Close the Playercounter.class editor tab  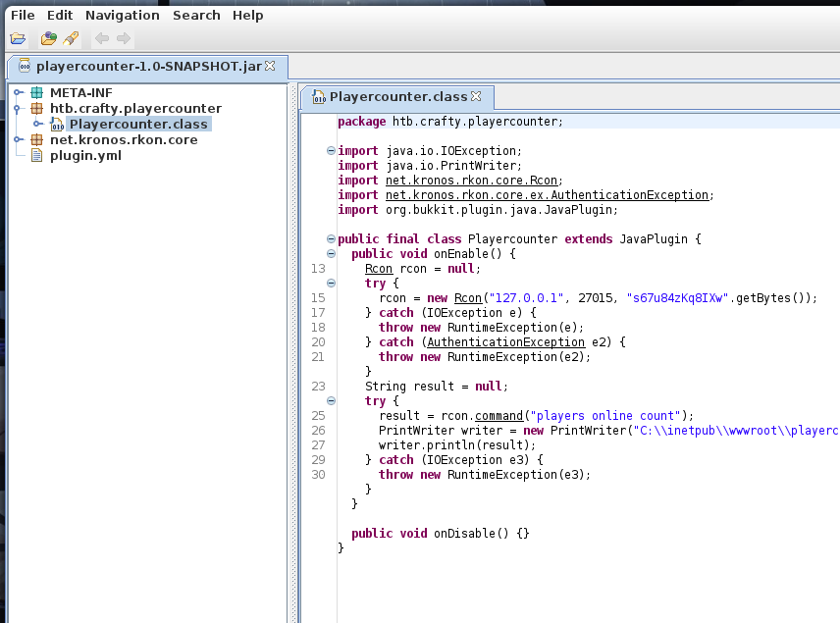(x=476, y=96)
